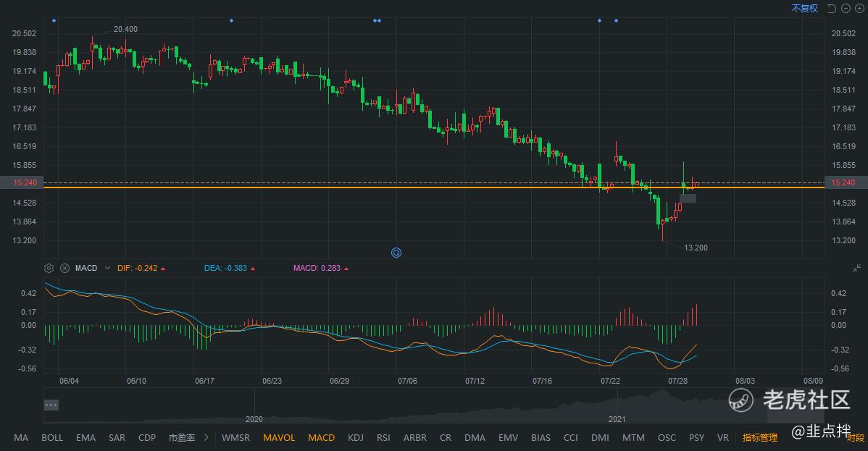Image resolution: width=868 pixels, height=451 pixels.
Task: Click the 时段 time period button
Action: click(x=856, y=438)
